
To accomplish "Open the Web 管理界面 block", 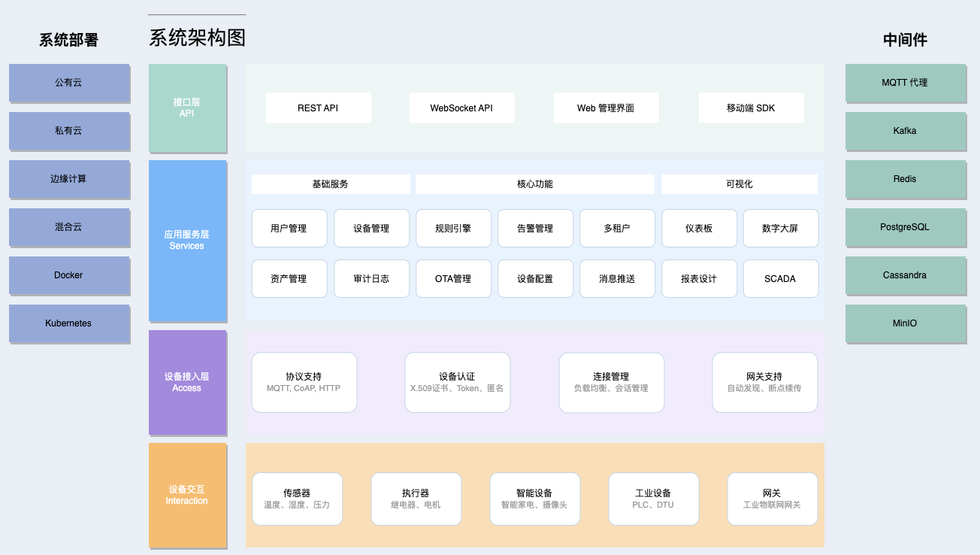I will point(606,108).
